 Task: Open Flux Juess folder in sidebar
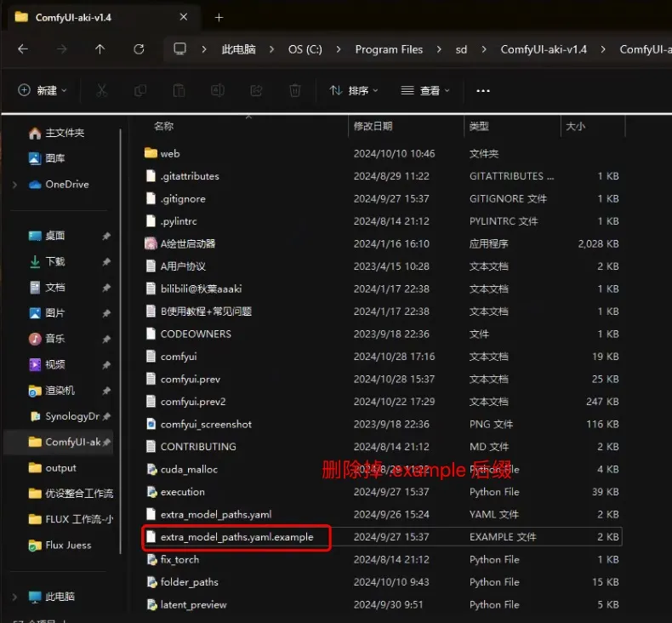[x=60, y=546]
